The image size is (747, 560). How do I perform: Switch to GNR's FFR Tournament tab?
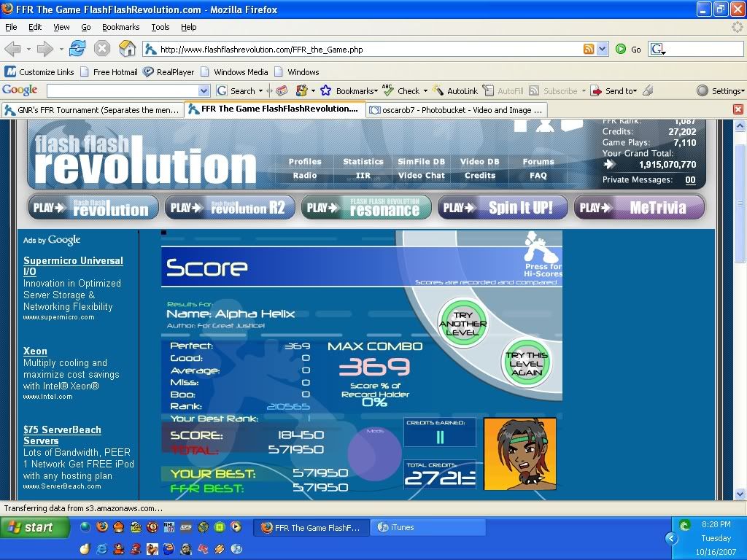[x=91, y=110]
